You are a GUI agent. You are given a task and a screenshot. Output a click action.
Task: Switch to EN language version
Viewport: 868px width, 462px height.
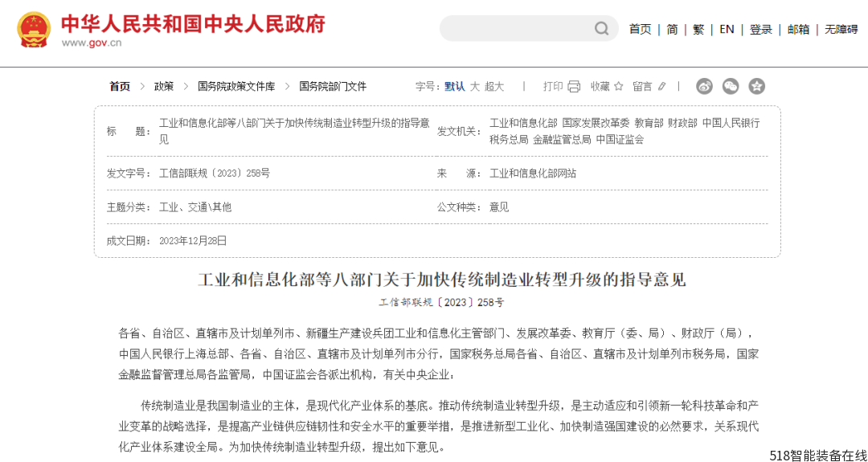(727, 29)
